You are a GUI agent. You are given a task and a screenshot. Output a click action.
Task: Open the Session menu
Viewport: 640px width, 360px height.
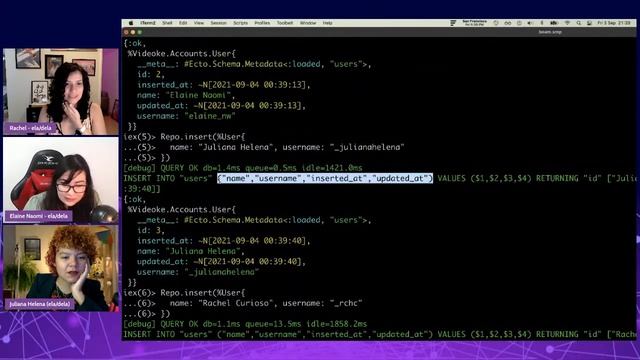(x=218, y=23)
